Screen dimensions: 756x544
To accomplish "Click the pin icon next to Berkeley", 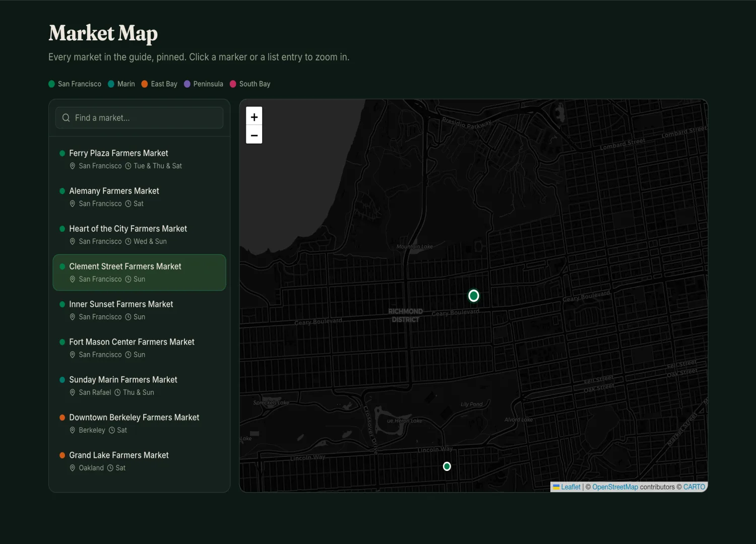I will pos(73,430).
